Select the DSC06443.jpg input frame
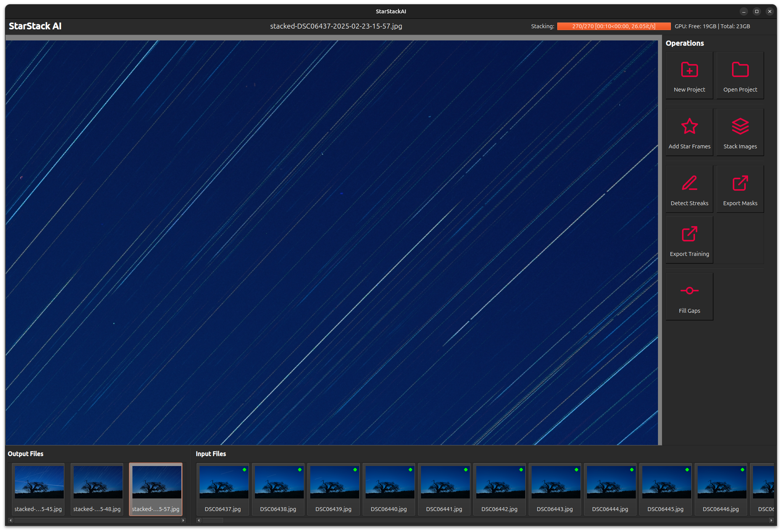782x532 pixels. (x=555, y=482)
